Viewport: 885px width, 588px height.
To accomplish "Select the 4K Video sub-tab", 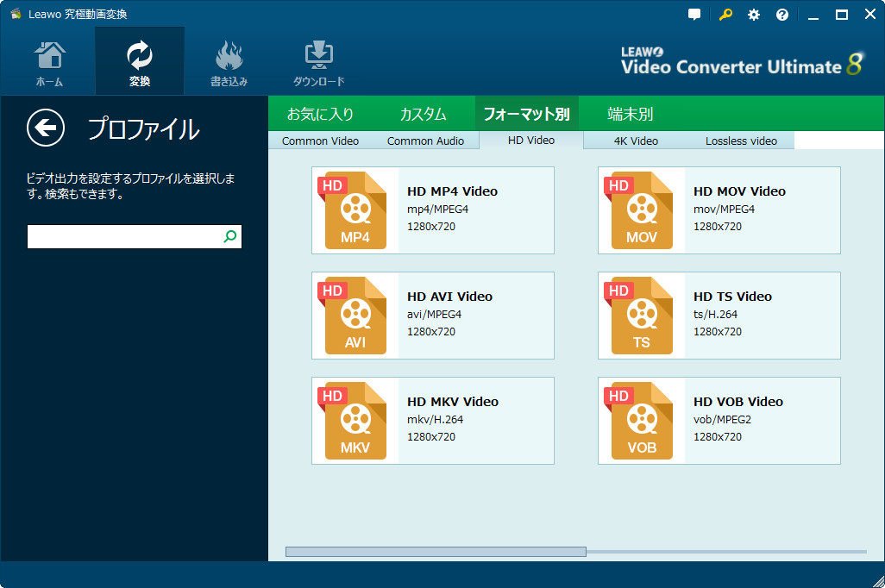I will [636, 141].
